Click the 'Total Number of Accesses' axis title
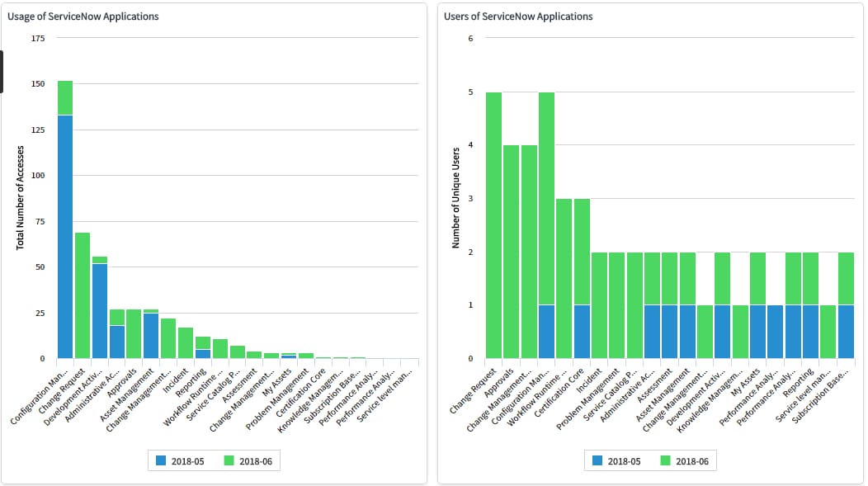This screenshot has height=486, width=868. (21, 197)
